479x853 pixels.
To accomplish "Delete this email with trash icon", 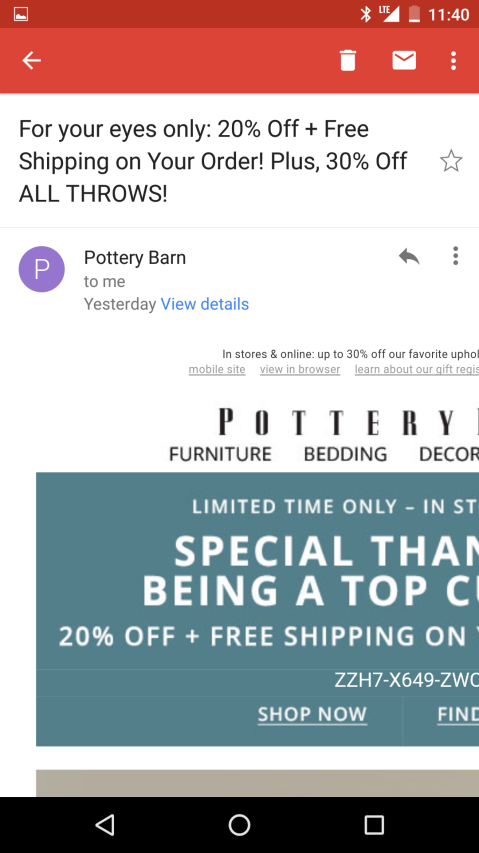I will point(348,60).
